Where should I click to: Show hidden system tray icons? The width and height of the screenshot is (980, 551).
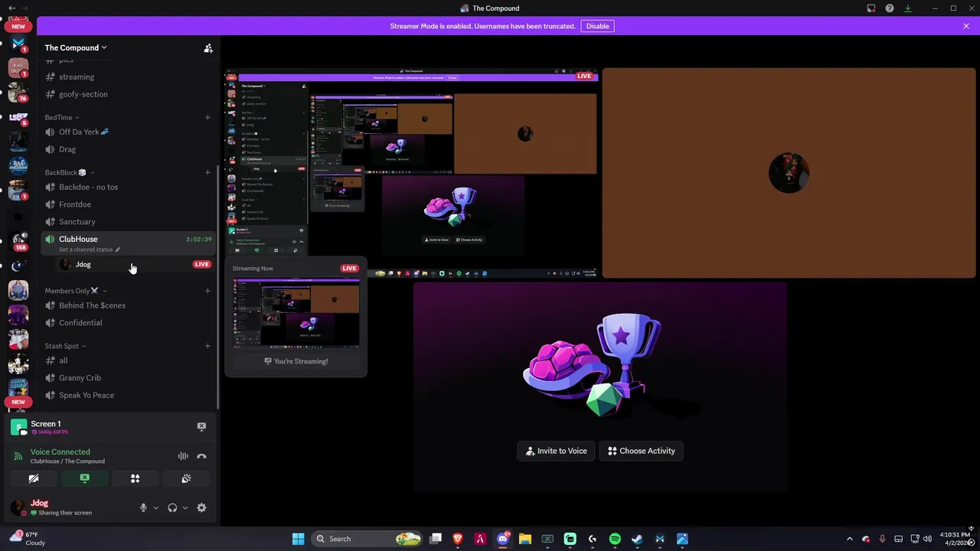click(849, 539)
